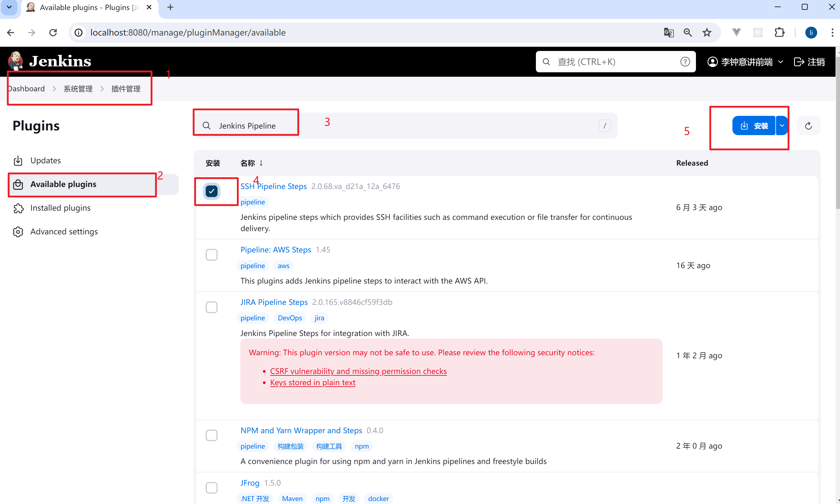Go back in browser history
The image size is (840, 504).
point(11,33)
